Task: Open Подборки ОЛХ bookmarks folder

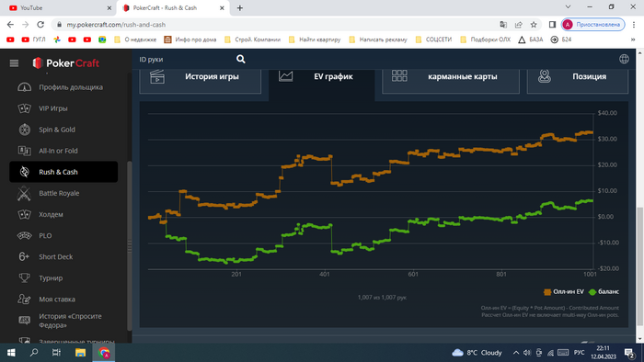Action: pos(485,40)
